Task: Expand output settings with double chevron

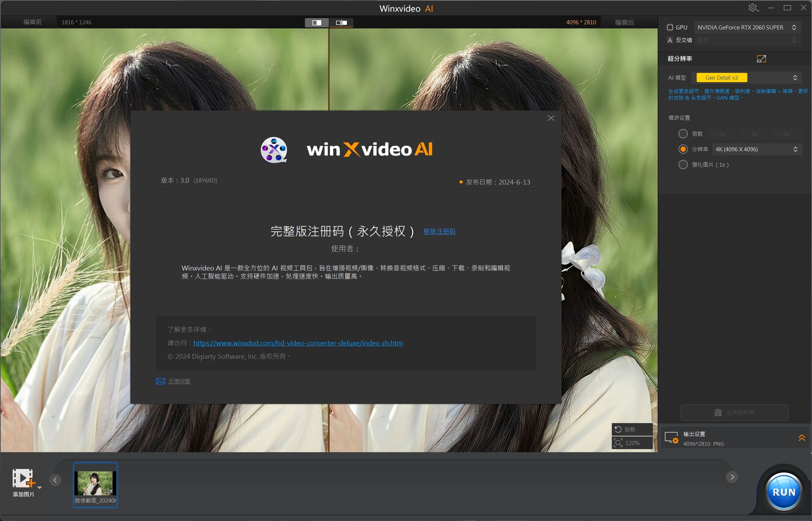Action: pyautogui.click(x=801, y=438)
